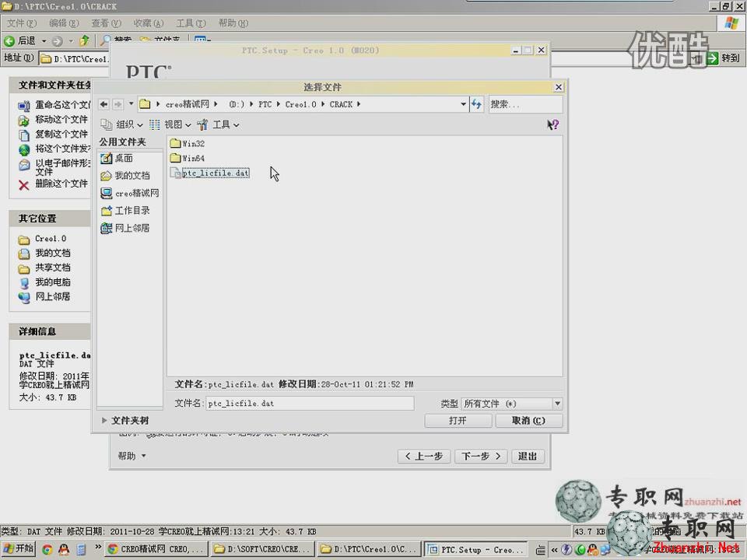Click the 文件名 input field
Image resolution: width=747 pixels, height=560 pixels.
pos(310,404)
